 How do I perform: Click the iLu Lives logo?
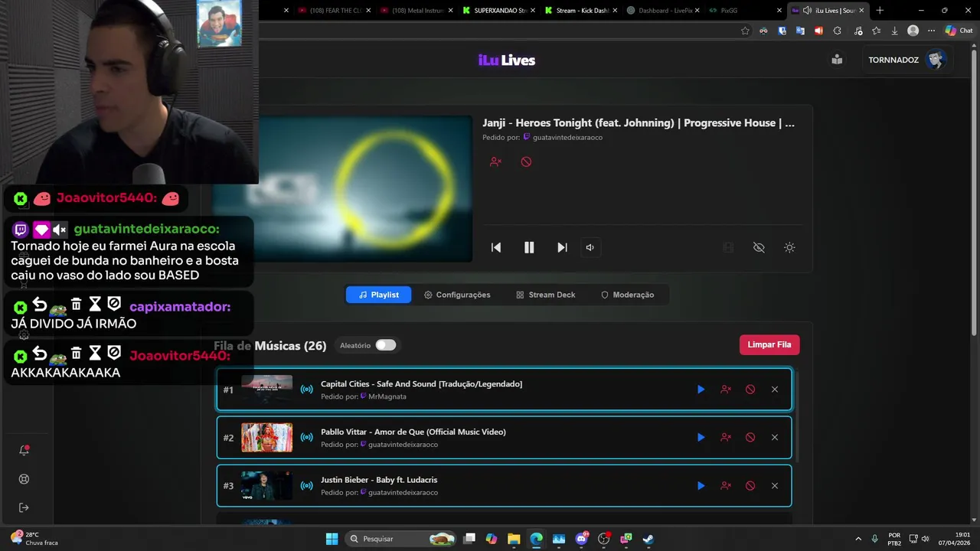click(x=507, y=60)
